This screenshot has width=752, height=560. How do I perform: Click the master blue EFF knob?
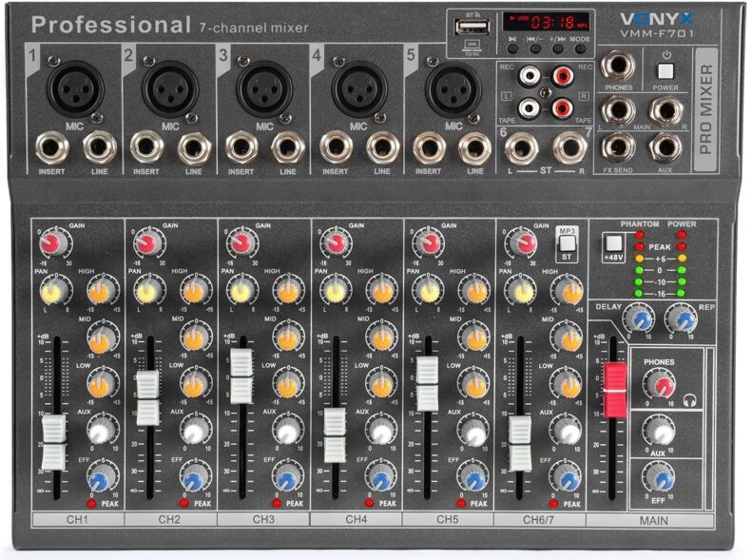661,478
